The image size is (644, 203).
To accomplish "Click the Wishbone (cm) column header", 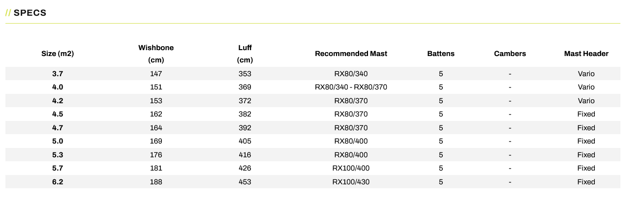I will point(156,54).
